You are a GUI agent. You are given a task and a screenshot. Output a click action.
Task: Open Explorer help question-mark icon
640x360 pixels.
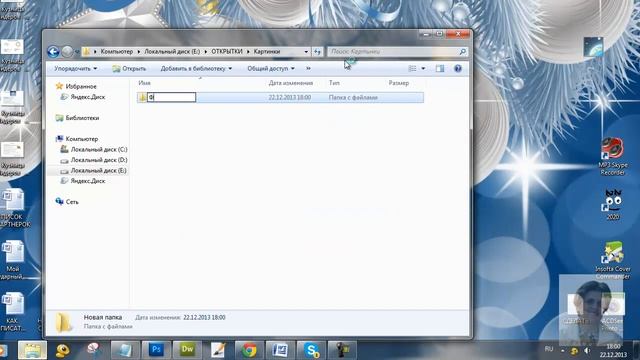458,69
